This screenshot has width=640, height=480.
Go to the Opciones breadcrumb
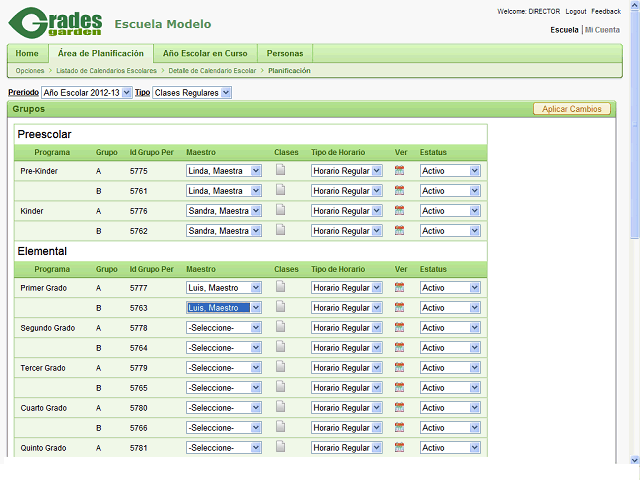pyautogui.click(x=30, y=71)
